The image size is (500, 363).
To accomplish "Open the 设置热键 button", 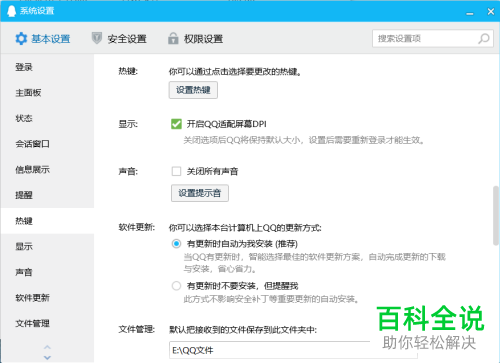I will point(193,90).
